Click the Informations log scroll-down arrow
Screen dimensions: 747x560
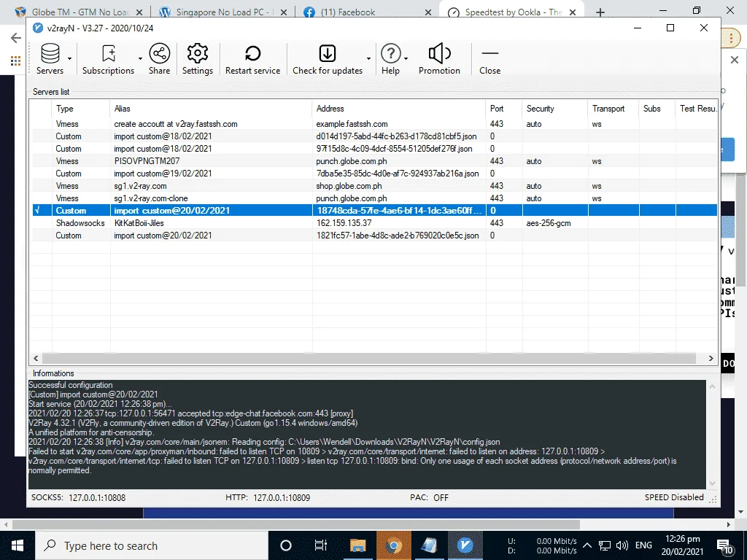pyautogui.click(x=712, y=483)
